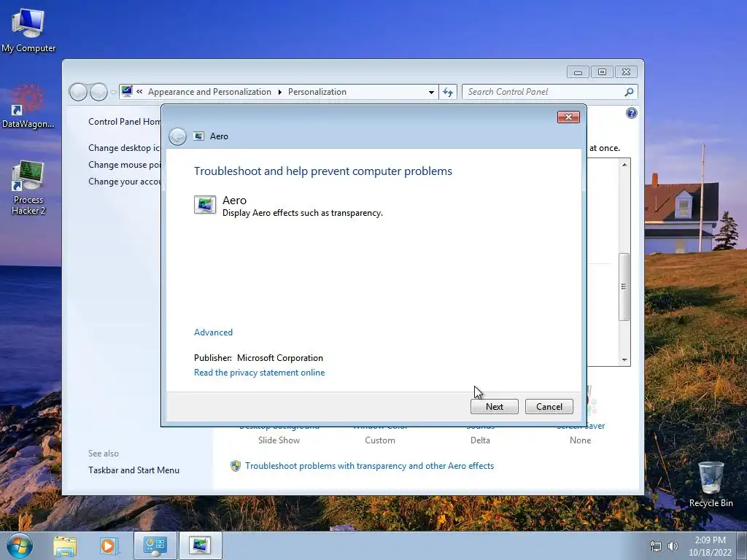
Task: Switch to Control Panel taskbar button
Action: coord(155,545)
